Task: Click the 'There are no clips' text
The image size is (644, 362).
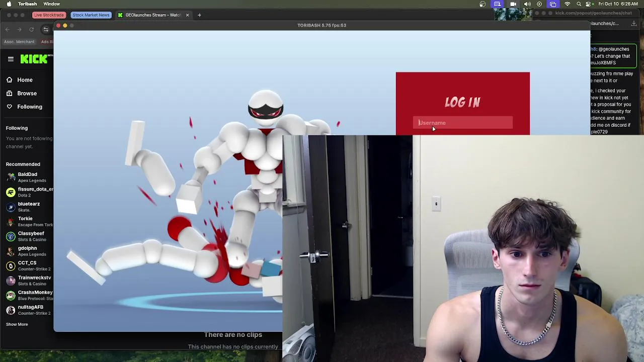Action: (233, 335)
